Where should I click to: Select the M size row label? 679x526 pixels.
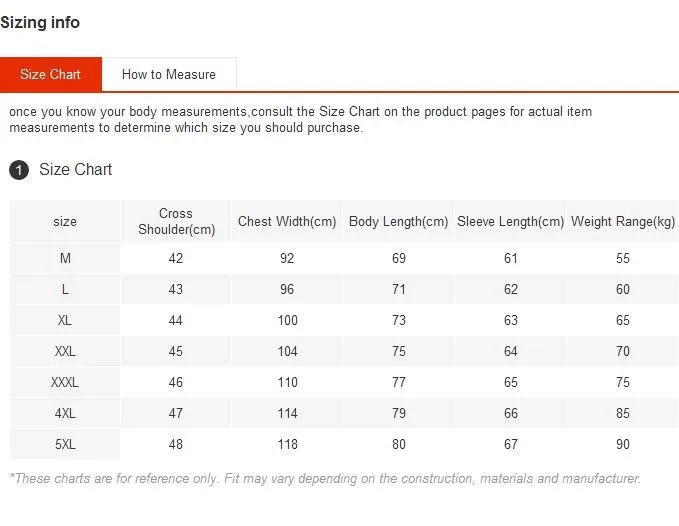tap(65, 258)
